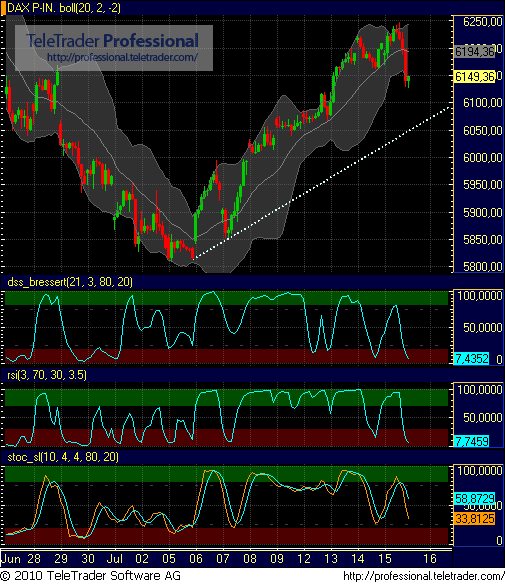Click the last green candlestick near 6149

(409, 79)
